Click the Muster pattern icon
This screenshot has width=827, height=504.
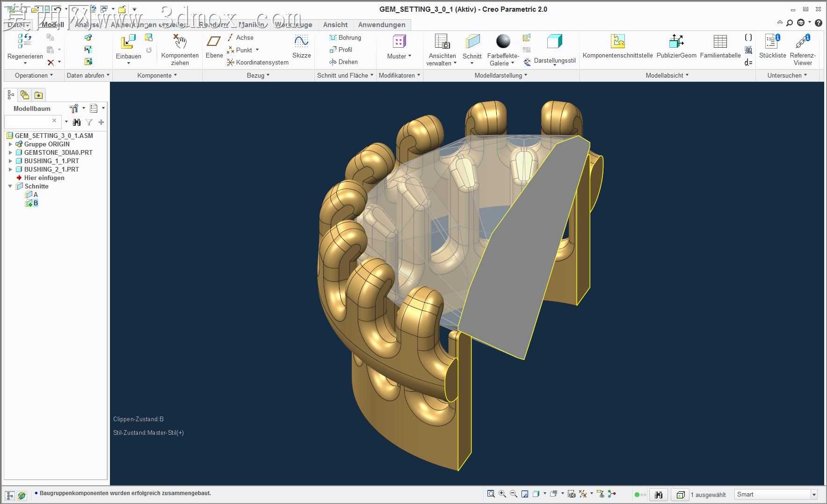pos(399,42)
